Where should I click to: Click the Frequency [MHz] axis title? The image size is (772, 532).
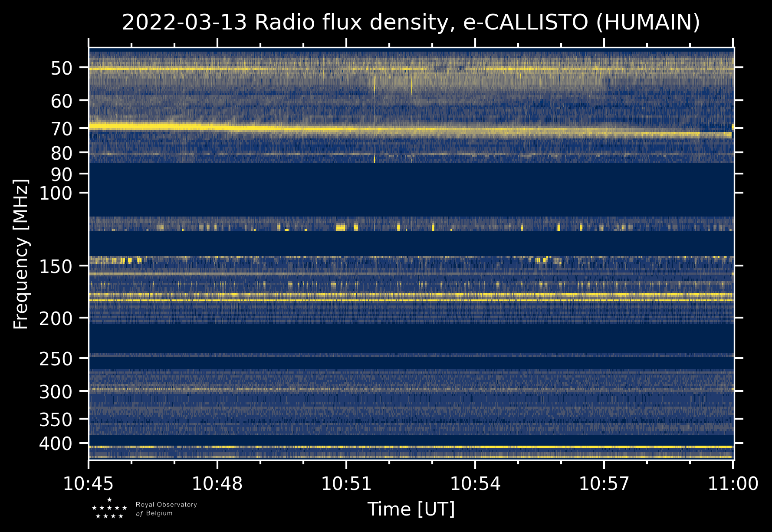21,254
